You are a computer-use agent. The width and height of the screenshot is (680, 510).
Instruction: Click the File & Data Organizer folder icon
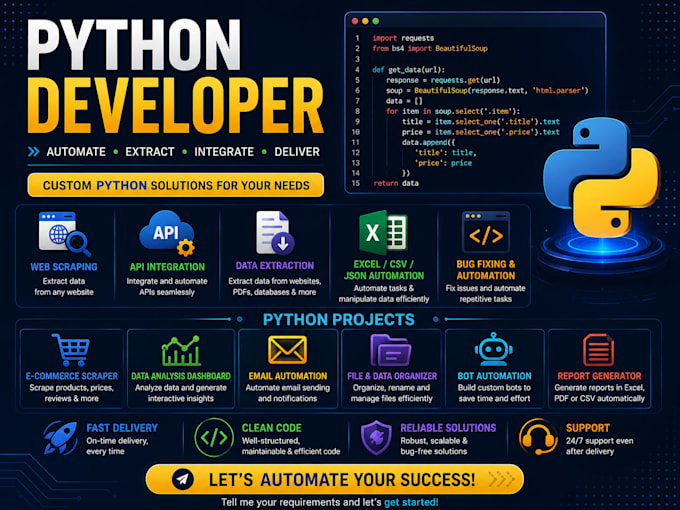[391, 350]
